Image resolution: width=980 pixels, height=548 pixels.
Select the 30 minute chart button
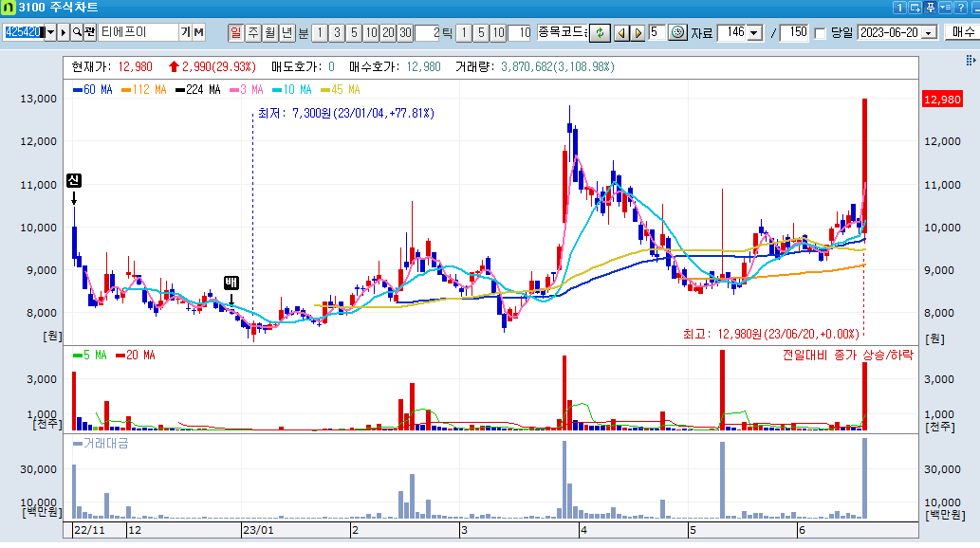tap(406, 32)
